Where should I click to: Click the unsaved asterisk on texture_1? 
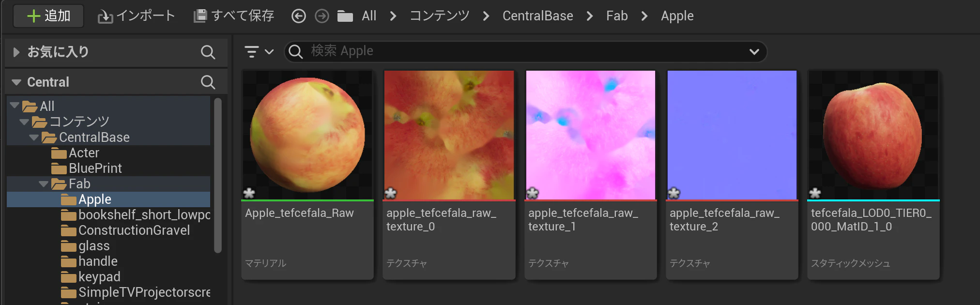click(x=532, y=193)
